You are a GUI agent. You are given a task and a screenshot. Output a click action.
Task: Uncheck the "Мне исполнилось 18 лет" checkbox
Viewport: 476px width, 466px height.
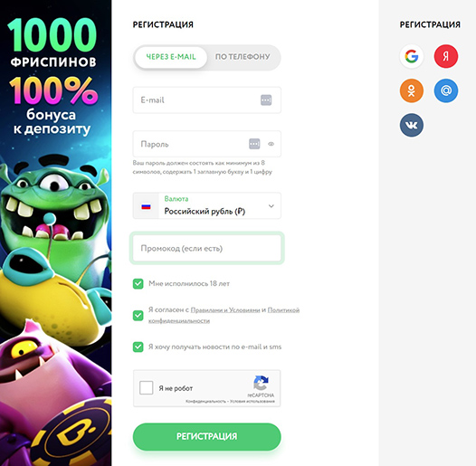point(138,284)
